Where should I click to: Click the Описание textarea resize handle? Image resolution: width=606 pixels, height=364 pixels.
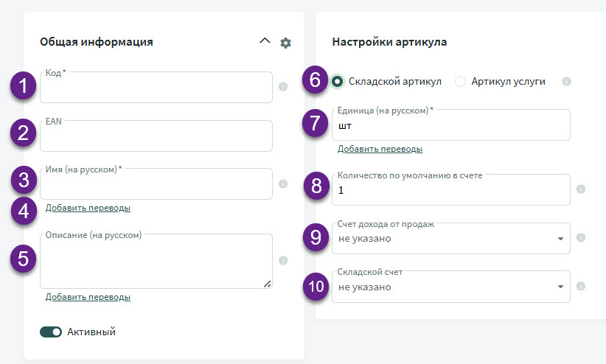pos(268,284)
